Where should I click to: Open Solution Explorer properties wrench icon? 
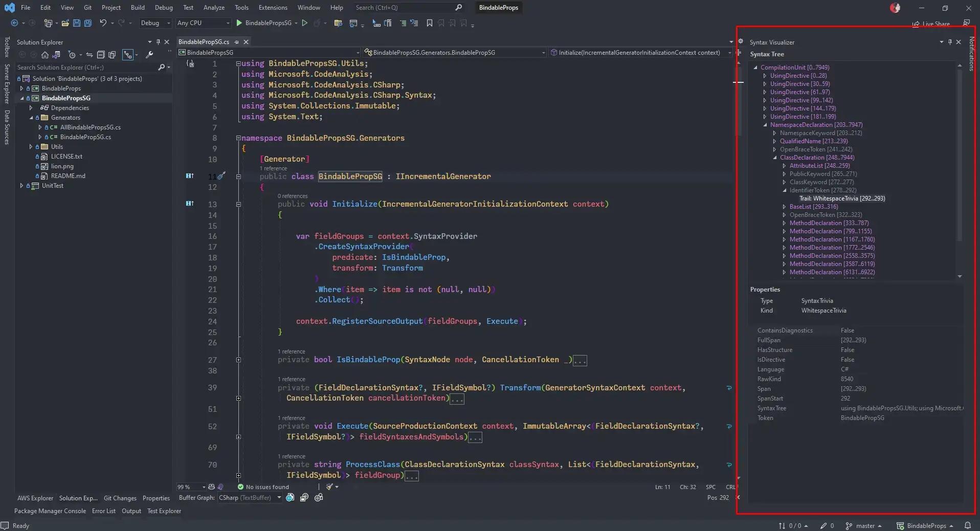(x=149, y=55)
